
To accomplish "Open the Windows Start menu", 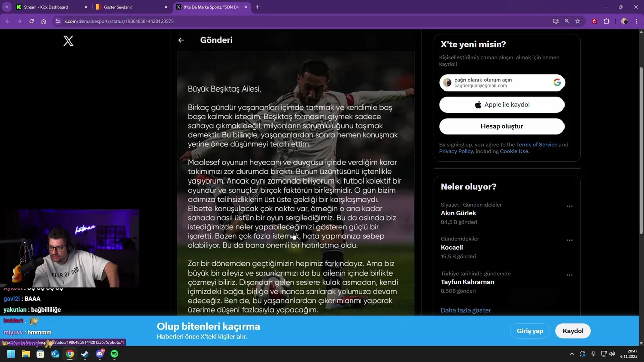I will click(11, 354).
